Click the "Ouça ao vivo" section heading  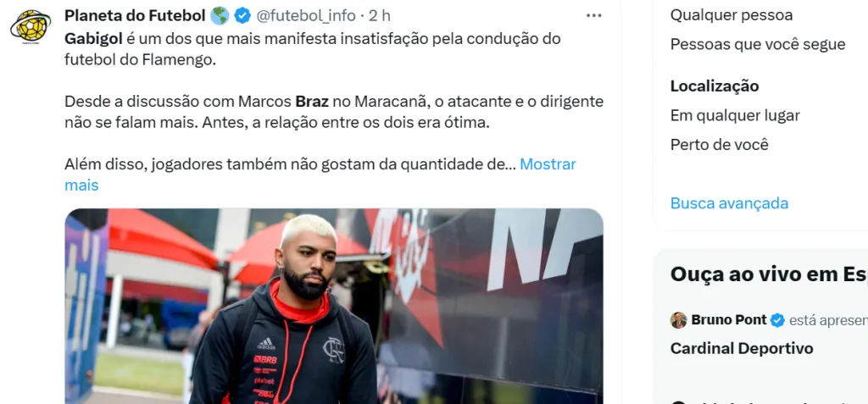(769, 274)
